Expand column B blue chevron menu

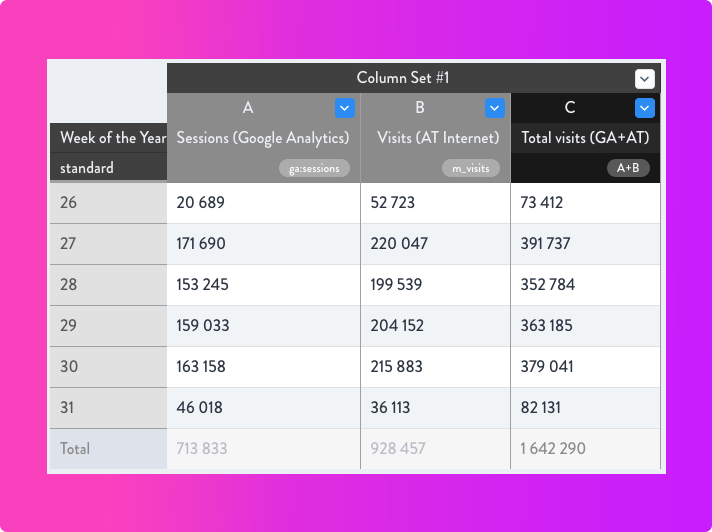(494, 108)
